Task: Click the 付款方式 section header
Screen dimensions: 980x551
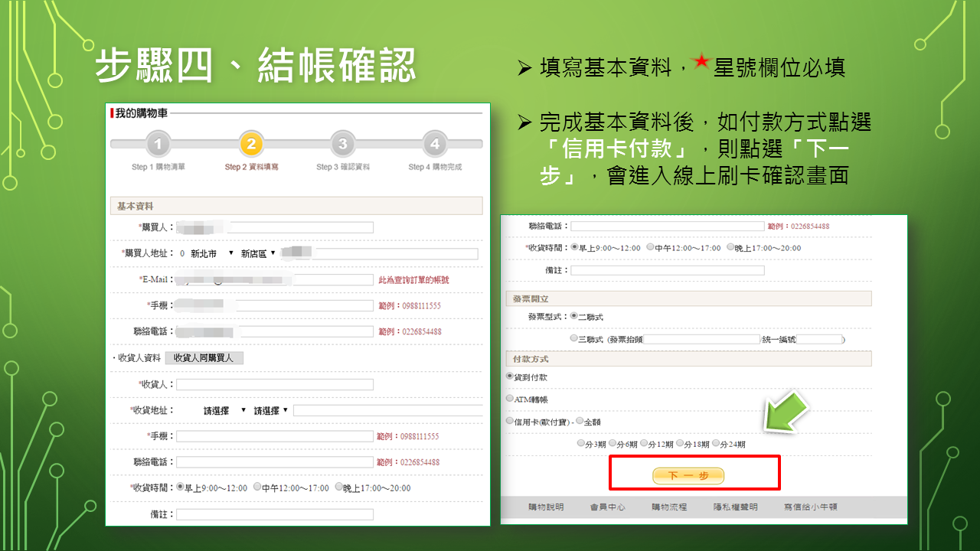Action: [688, 359]
